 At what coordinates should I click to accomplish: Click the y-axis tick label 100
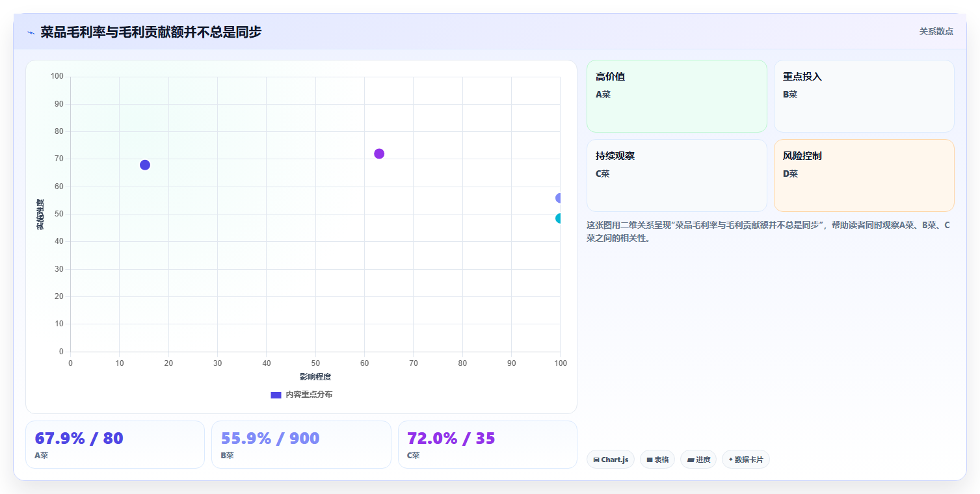(x=57, y=77)
